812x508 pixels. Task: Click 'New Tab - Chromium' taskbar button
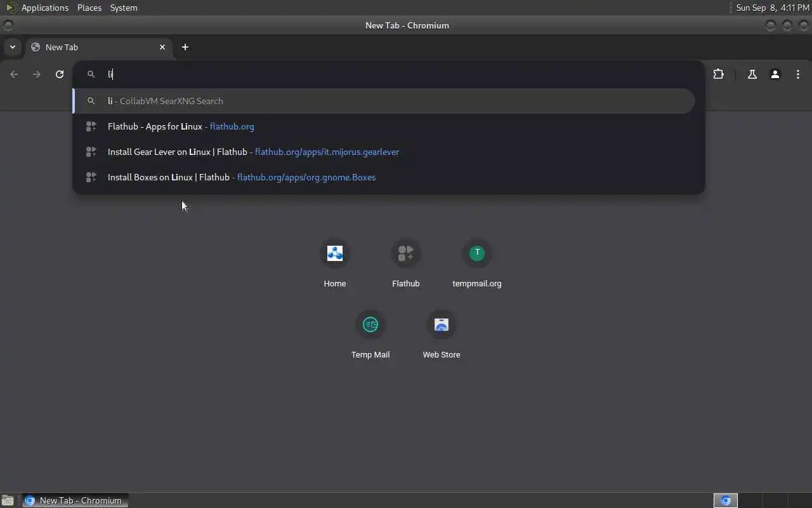click(75, 500)
